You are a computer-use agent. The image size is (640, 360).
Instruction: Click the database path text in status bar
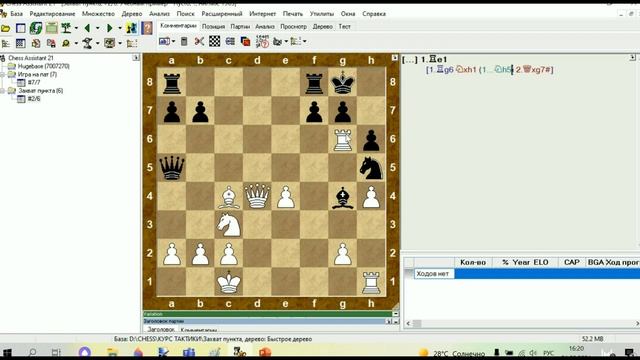pos(213,339)
